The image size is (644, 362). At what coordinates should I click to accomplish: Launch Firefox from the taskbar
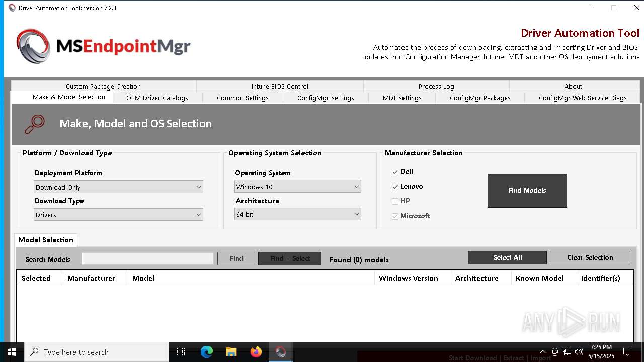[x=256, y=352]
